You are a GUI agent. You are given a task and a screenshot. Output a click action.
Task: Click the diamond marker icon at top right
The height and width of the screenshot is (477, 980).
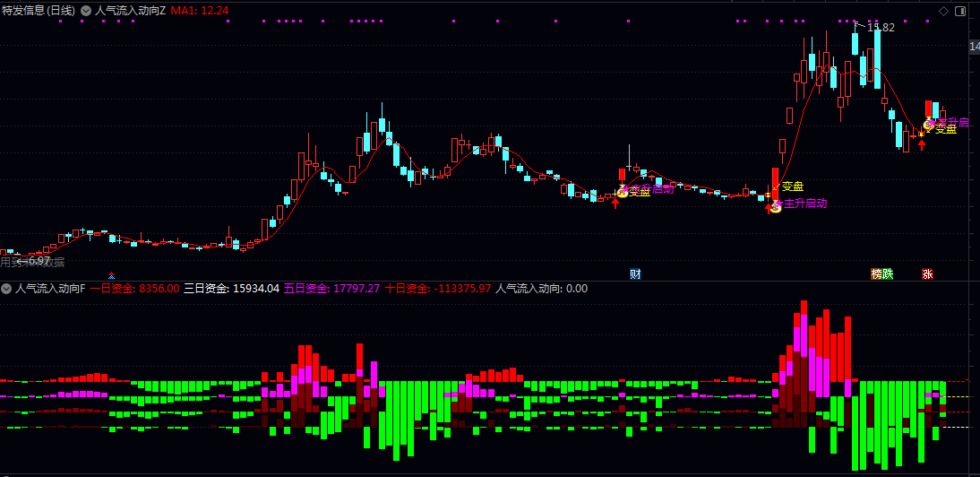944,11
